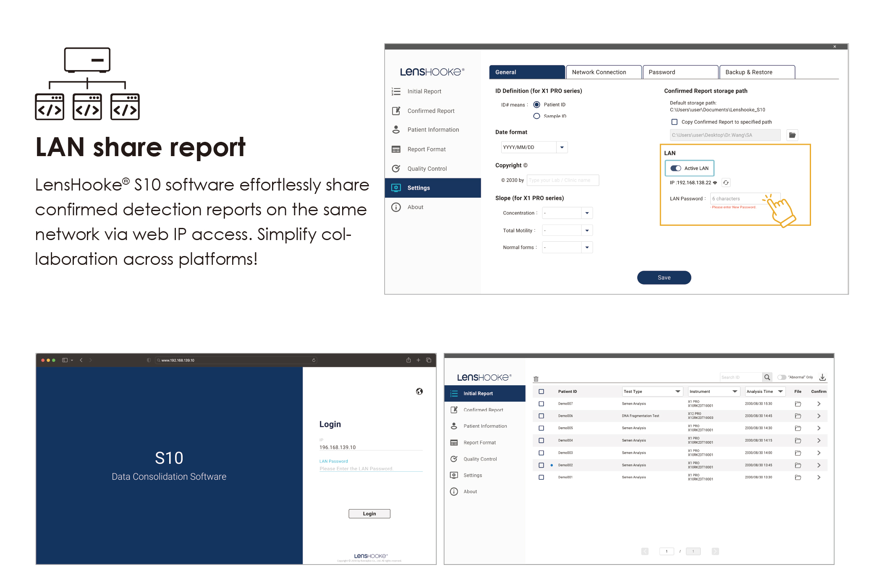This screenshot has width=874, height=588.
Task: Select the Sample ID radio button
Action: (536, 116)
